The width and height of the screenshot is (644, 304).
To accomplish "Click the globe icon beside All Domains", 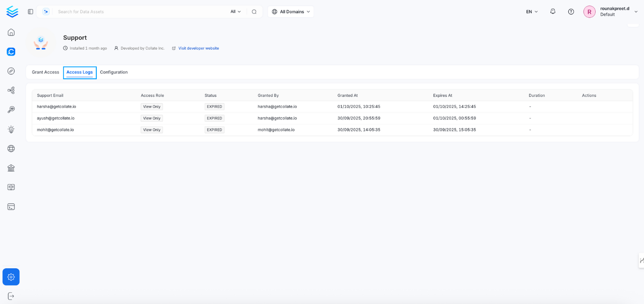I will click(x=275, y=12).
